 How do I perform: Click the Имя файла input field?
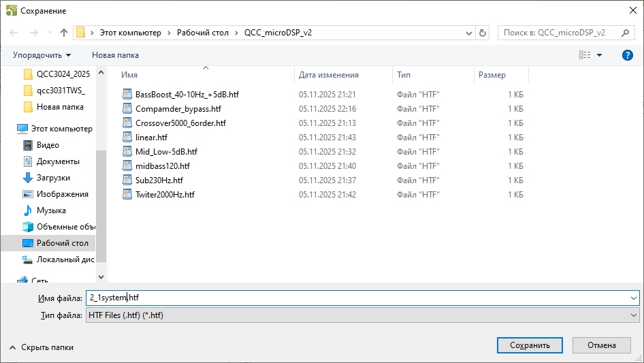pos(354,298)
